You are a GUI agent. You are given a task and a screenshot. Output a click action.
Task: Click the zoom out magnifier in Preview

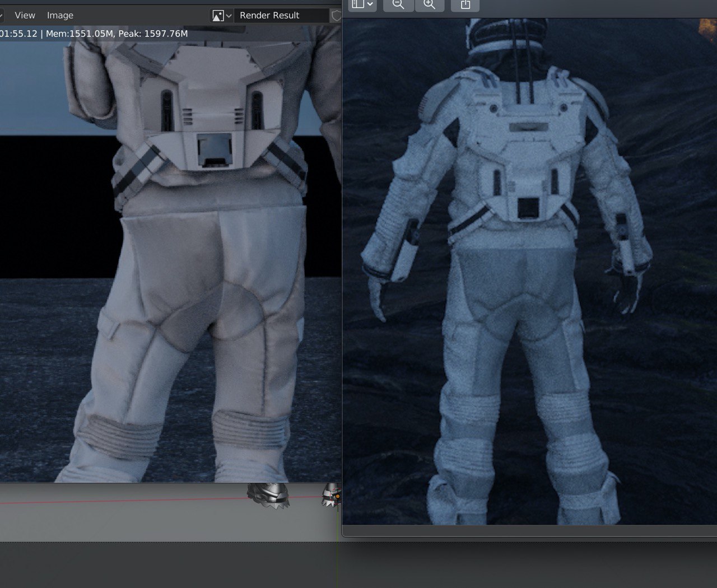coord(398,5)
